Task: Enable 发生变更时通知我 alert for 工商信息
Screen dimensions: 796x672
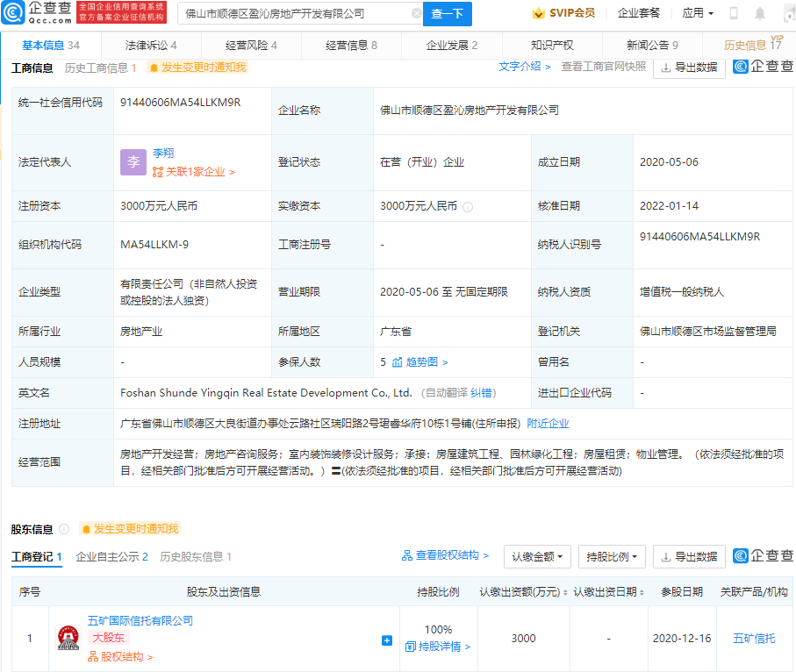Action: pos(197,68)
